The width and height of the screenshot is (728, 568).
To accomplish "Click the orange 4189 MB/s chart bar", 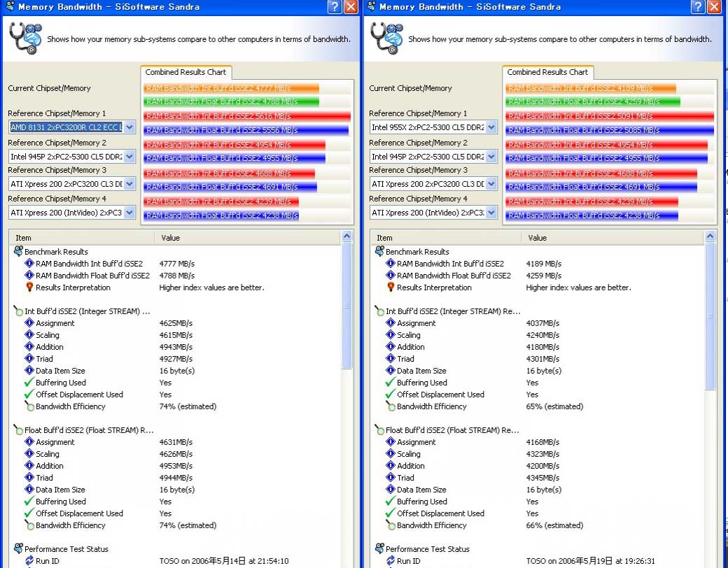I will point(591,88).
